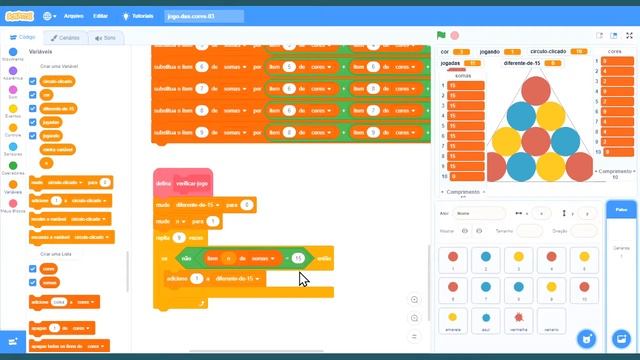This screenshot has height=360, width=640.
Task: Click the red stop button
Action: click(x=454, y=36)
